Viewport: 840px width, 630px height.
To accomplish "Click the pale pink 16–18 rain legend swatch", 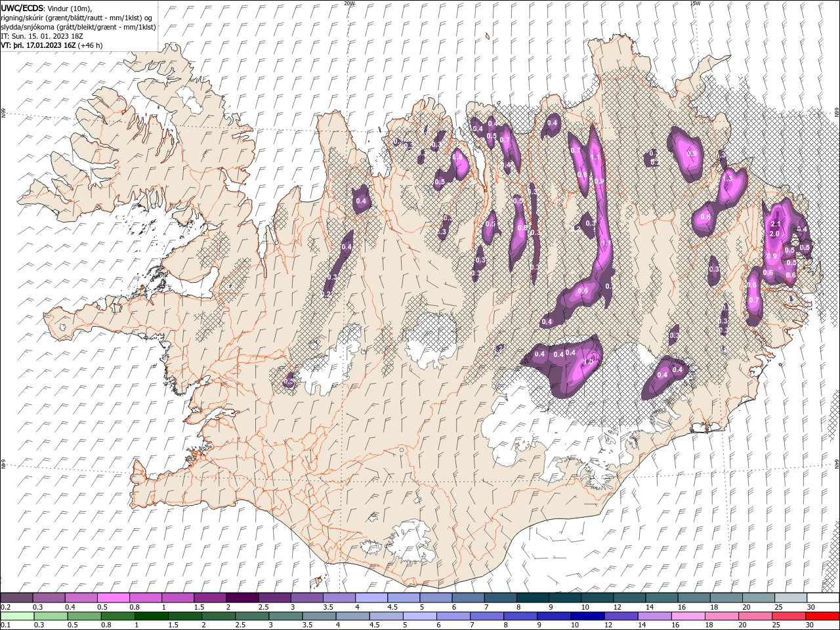I will coord(688,616).
